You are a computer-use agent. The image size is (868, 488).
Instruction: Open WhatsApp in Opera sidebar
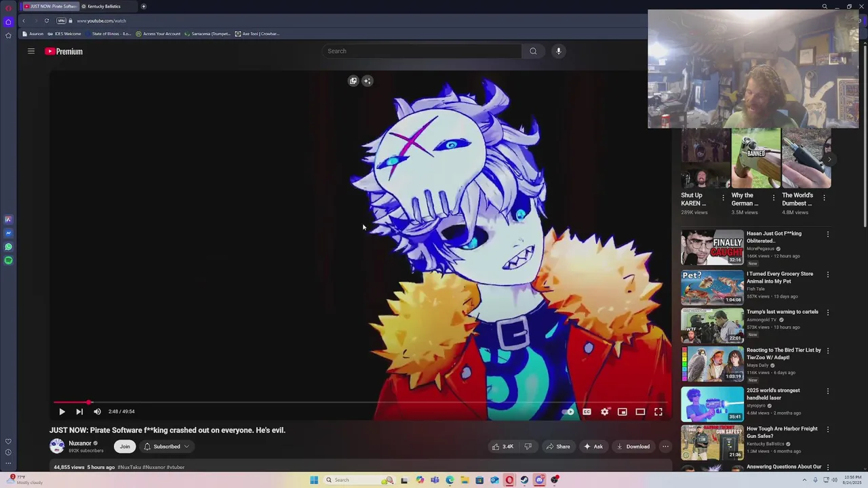tap(8, 247)
